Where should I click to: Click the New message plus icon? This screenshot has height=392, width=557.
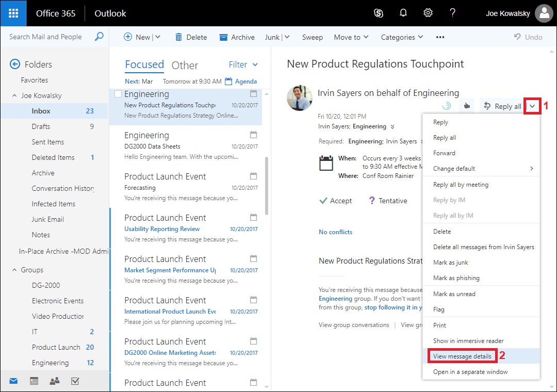point(127,37)
